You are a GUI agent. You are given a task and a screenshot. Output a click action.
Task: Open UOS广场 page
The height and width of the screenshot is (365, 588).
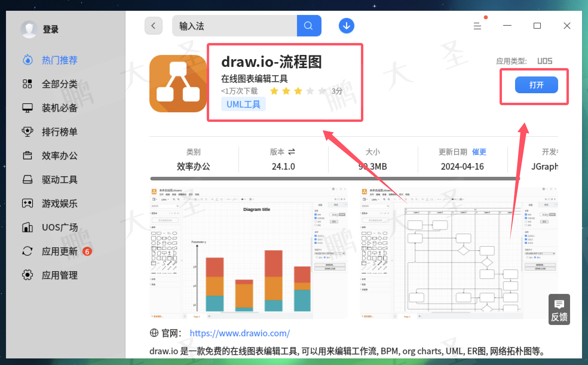click(59, 227)
